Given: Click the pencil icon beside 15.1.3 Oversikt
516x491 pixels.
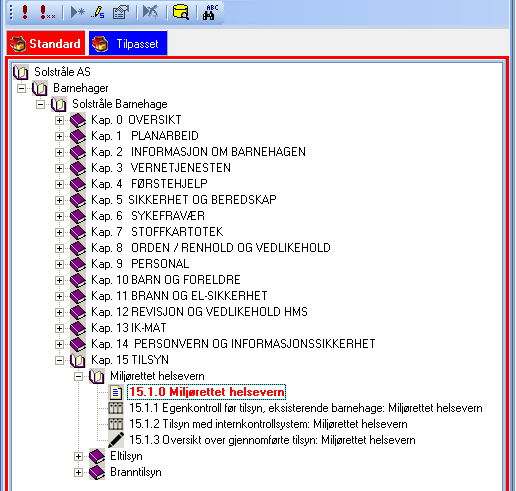Looking at the screenshot, I should click(116, 440).
